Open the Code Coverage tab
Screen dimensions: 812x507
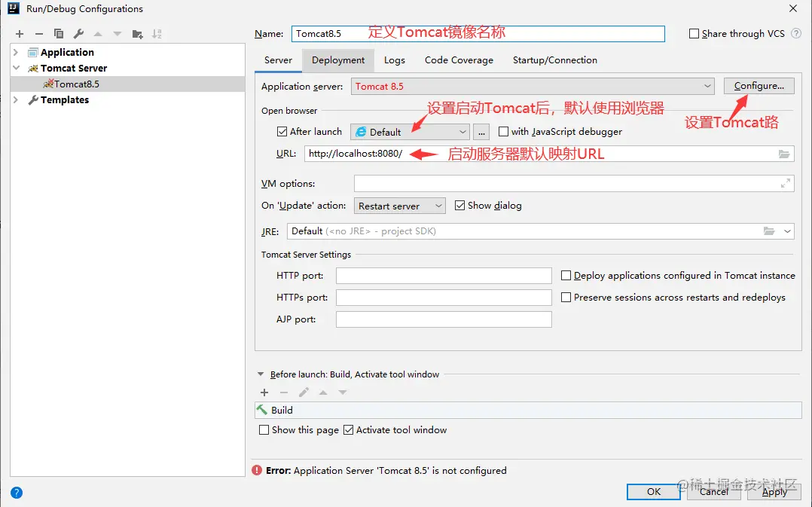(459, 60)
